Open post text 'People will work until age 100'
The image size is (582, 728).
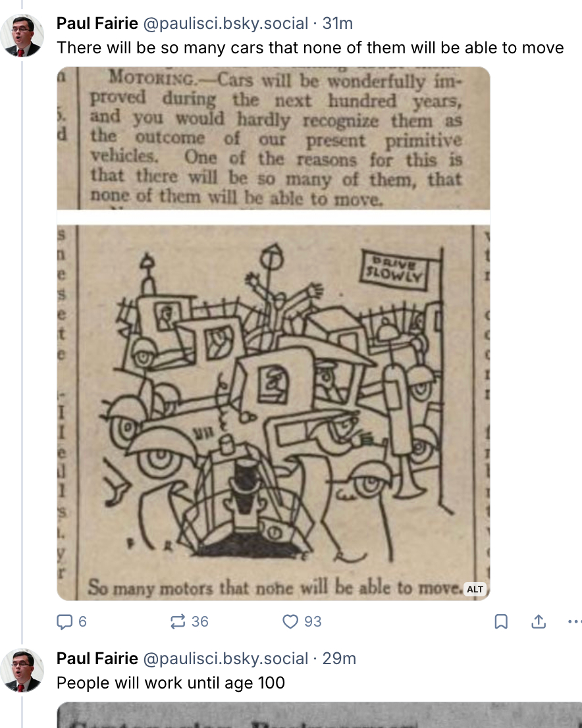[171, 683]
